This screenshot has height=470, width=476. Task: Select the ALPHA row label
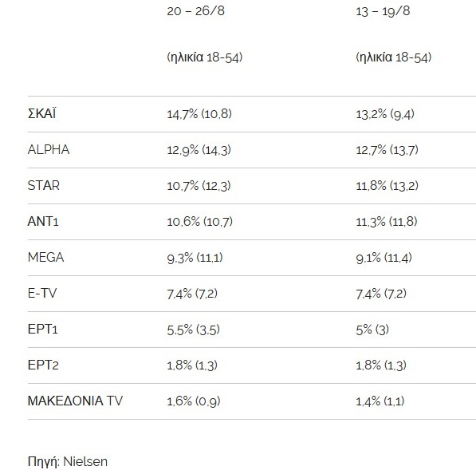tap(49, 150)
